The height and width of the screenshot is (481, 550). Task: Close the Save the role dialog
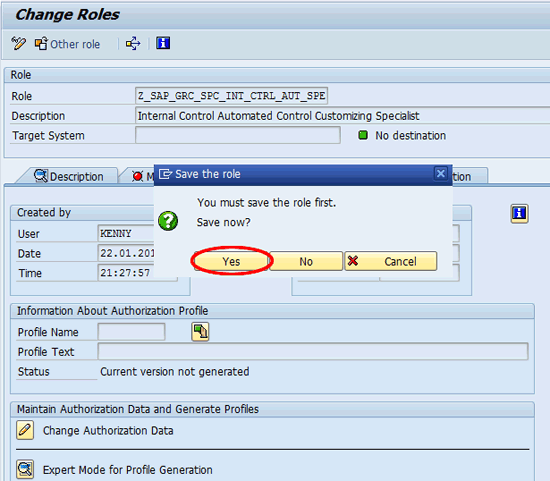tap(441, 173)
